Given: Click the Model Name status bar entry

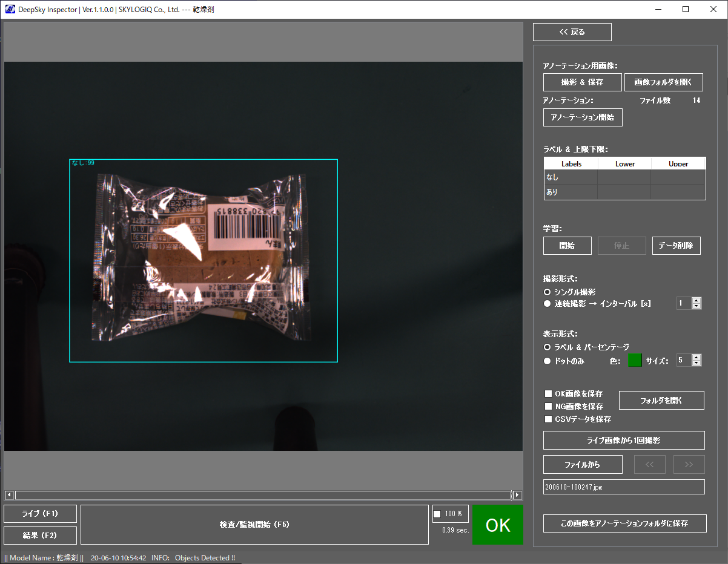Looking at the screenshot, I should [x=44, y=558].
